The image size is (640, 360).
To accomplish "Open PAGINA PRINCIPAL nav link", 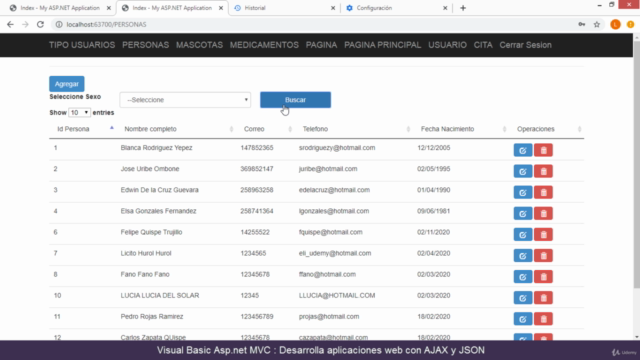I will pos(382,45).
